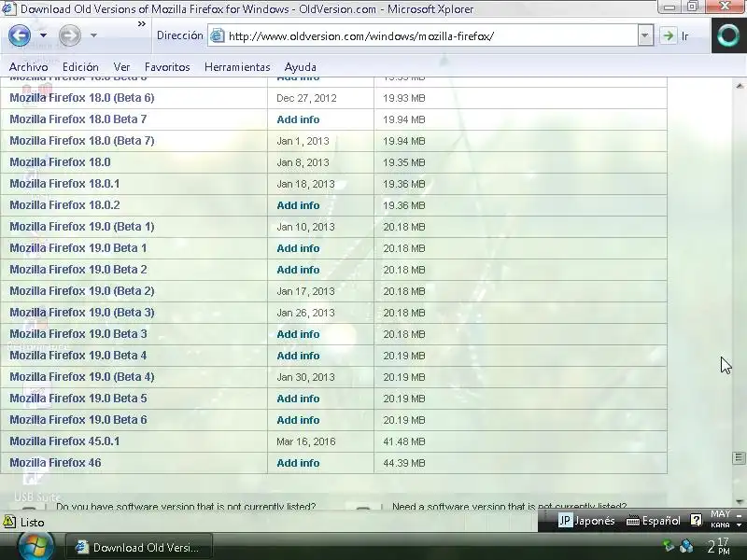Open the Mozilla Firefox 46 link
The width and height of the screenshot is (747, 560).
pos(55,462)
